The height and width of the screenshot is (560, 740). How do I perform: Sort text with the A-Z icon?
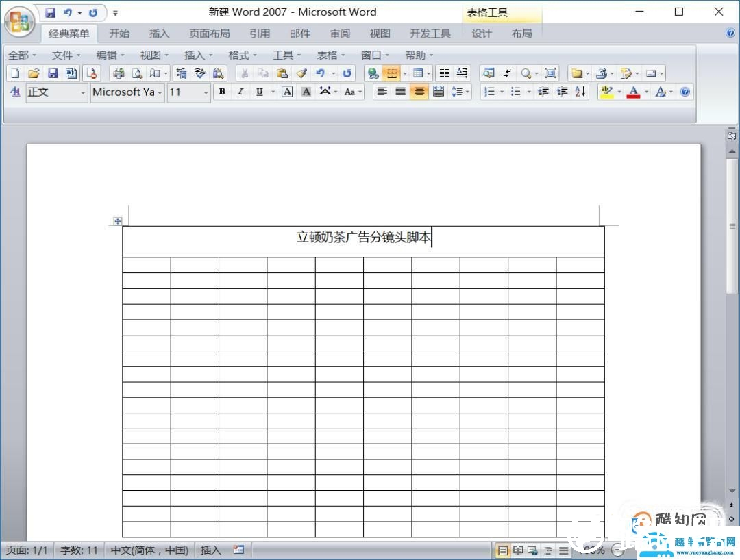pyautogui.click(x=580, y=92)
